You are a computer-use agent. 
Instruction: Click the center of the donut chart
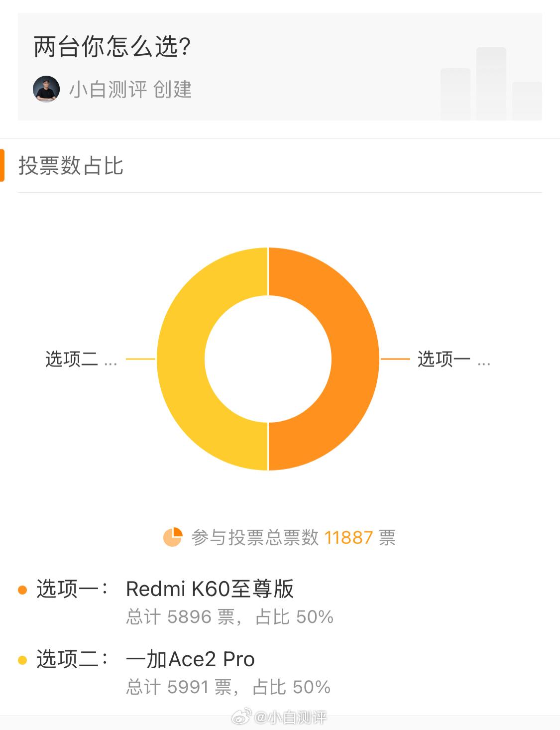click(x=269, y=359)
